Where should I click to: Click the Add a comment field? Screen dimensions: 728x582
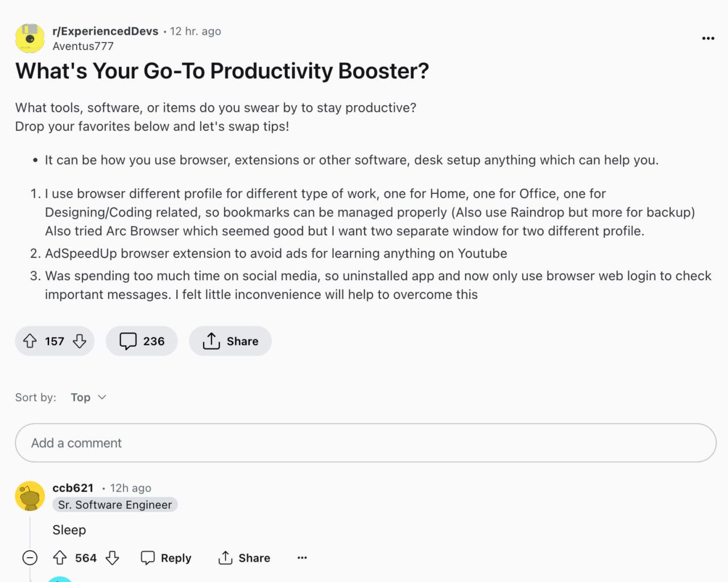pos(365,443)
